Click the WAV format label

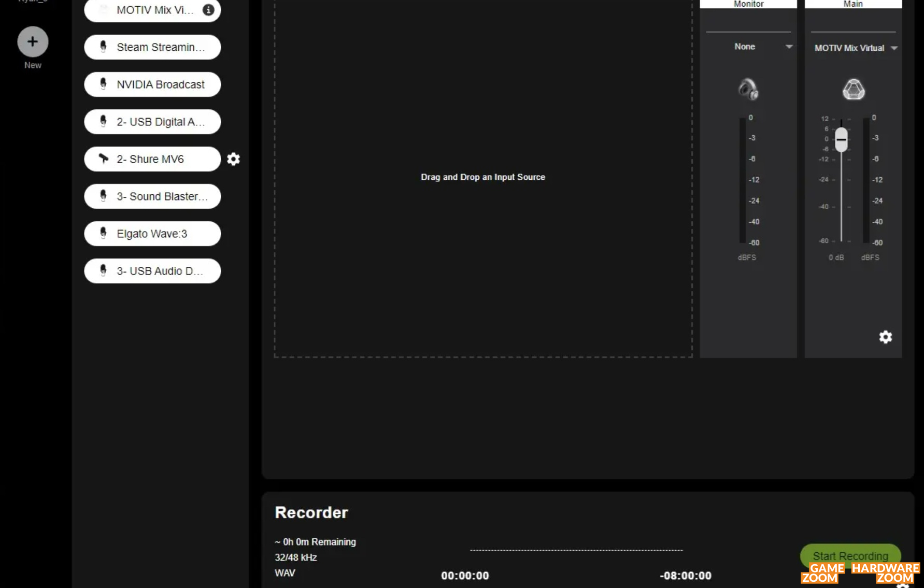click(x=285, y=573)
